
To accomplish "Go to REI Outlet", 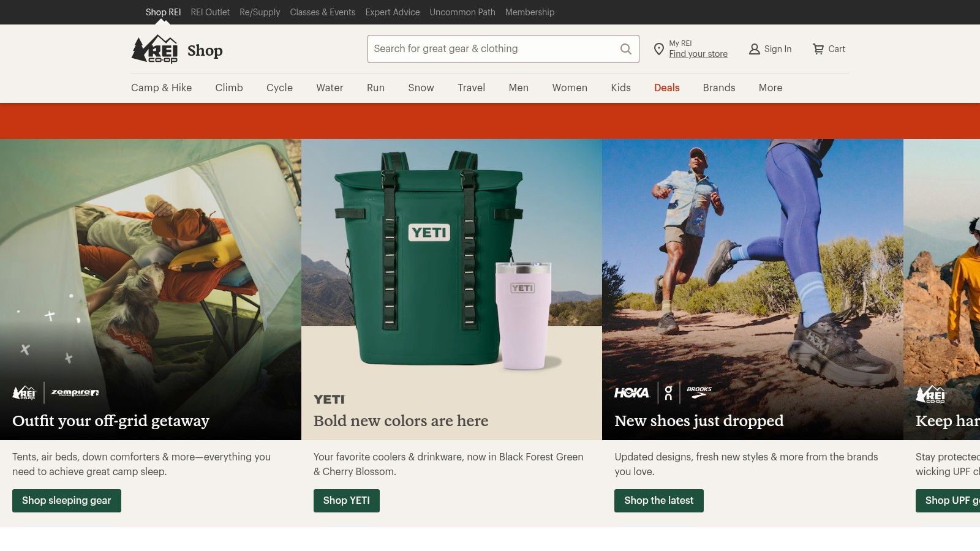I will coord(210,12).
